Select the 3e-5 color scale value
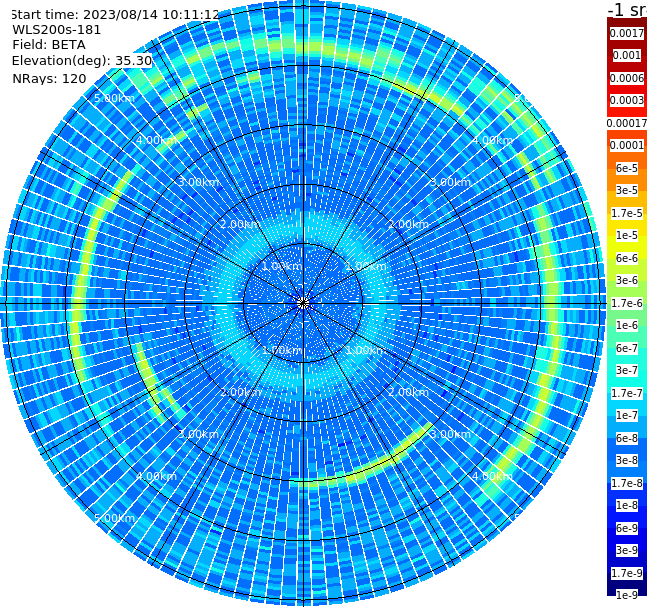Viewport: 647px width, 607px height. 627,190
